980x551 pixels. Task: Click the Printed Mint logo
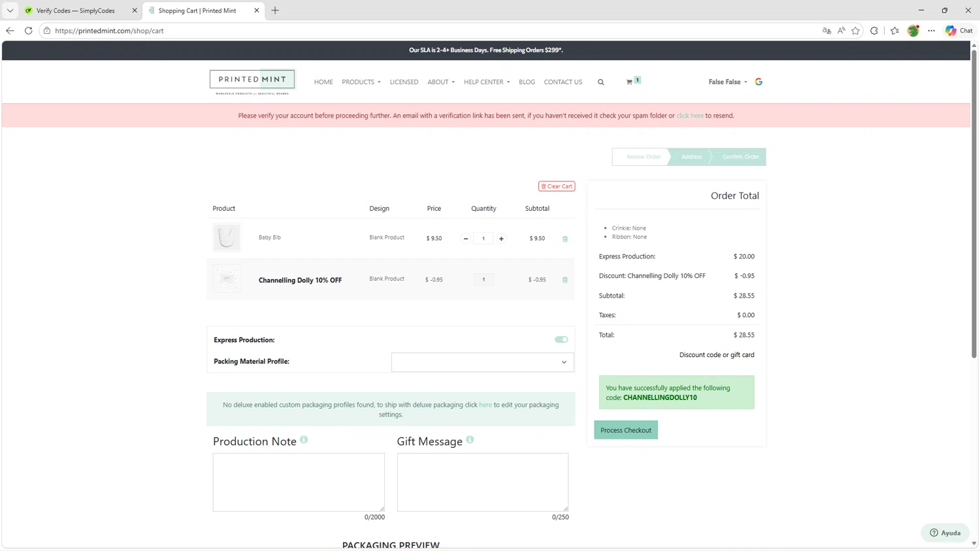[252, 82]
